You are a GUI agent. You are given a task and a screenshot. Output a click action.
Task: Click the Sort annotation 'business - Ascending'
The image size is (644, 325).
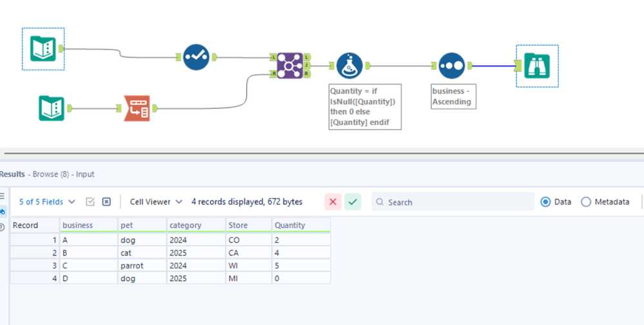tap(453, 97)
